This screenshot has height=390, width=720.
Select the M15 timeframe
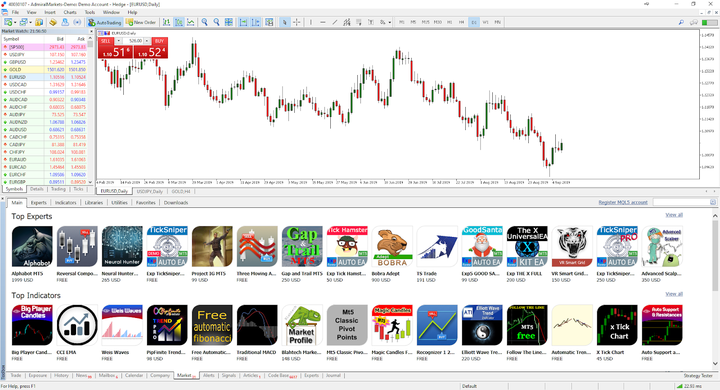[x=426, y=22]
